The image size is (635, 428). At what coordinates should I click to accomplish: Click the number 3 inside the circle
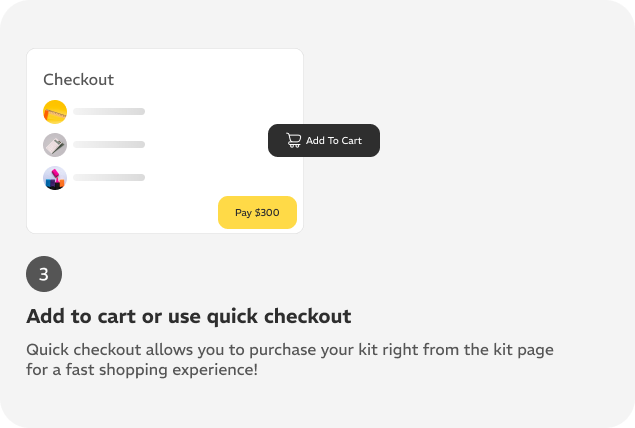coord(44,274)
